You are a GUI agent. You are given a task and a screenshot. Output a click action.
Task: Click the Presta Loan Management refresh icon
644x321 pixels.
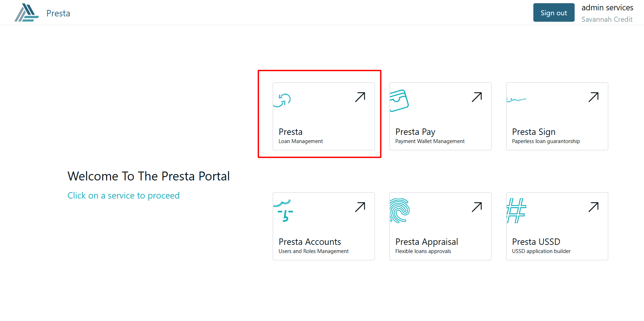pos(282,100)
